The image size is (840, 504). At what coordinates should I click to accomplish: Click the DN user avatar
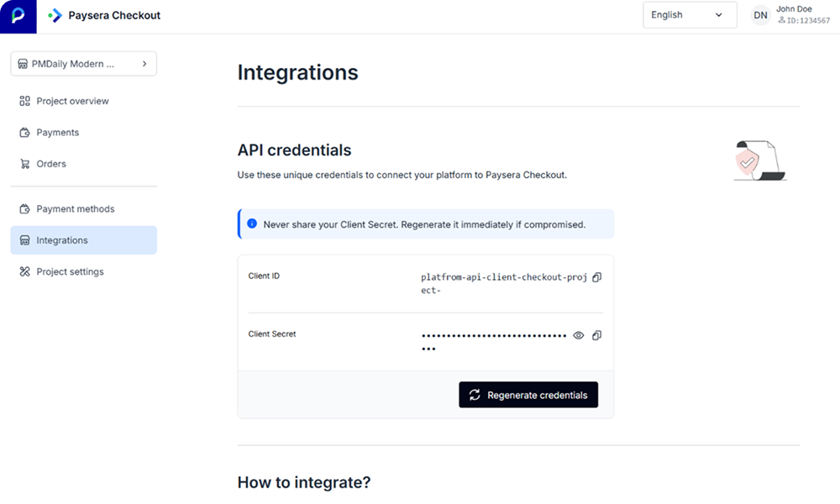pos(760,15)
